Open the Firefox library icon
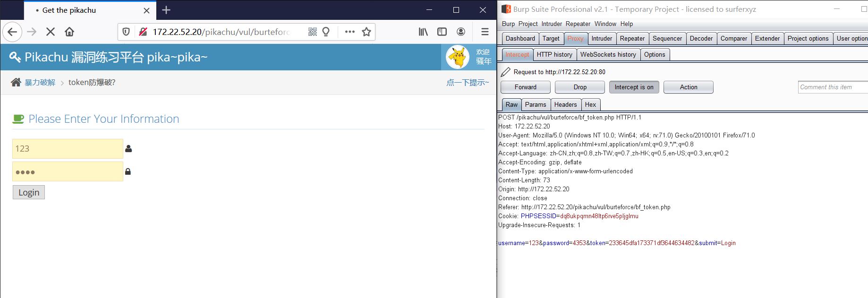868x298 pixels. pyautogui.click(x=423, y=32)
